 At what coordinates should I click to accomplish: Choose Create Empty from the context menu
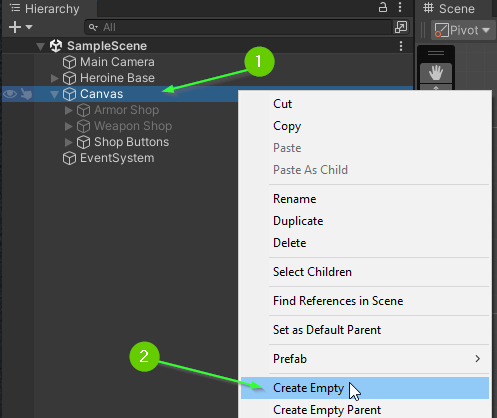coord(365,388)
